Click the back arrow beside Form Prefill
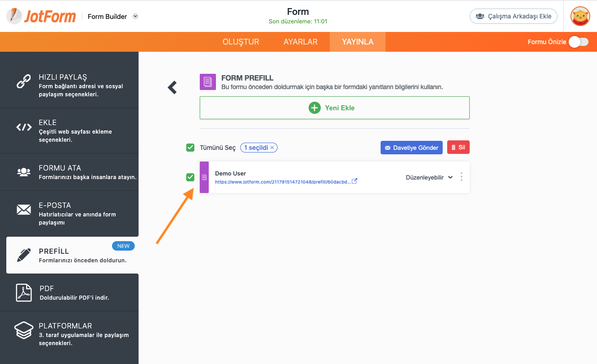Viewport: 597px width, 364px height. coord(172,87)
